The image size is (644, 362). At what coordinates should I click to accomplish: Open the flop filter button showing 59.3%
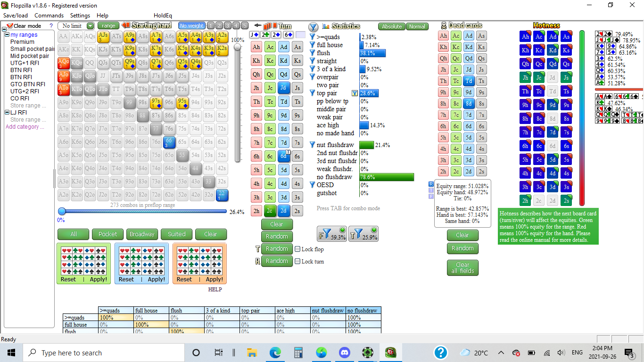(332, 234)
